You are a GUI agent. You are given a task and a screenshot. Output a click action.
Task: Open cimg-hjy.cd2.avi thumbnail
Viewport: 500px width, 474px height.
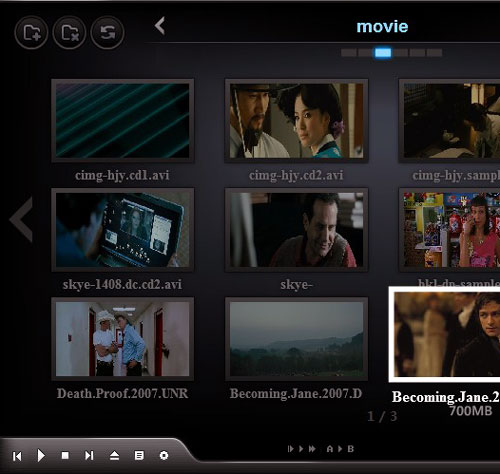[297, 121]
